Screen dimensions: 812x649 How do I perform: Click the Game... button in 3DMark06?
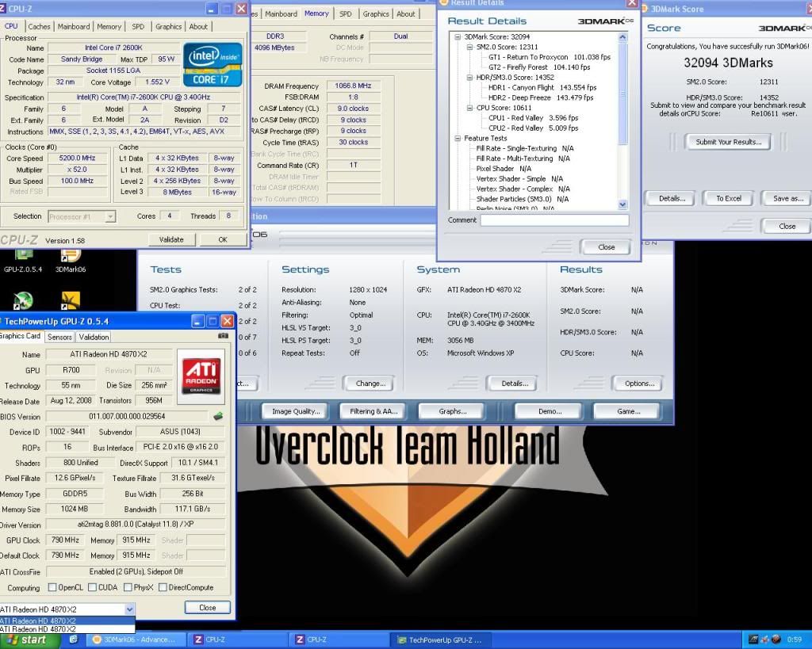[628, 411]
